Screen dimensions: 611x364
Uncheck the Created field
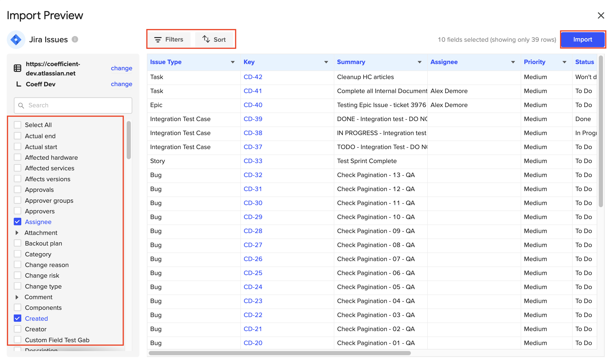point(17,318)
